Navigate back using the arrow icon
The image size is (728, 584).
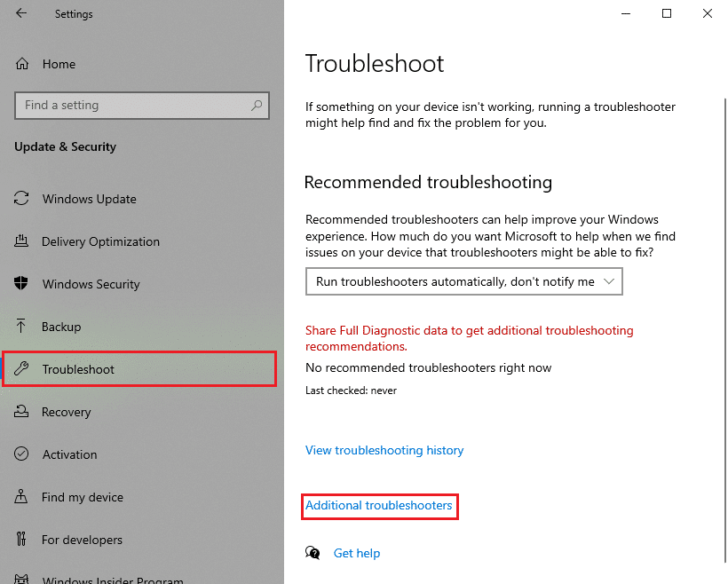point(20,13)
